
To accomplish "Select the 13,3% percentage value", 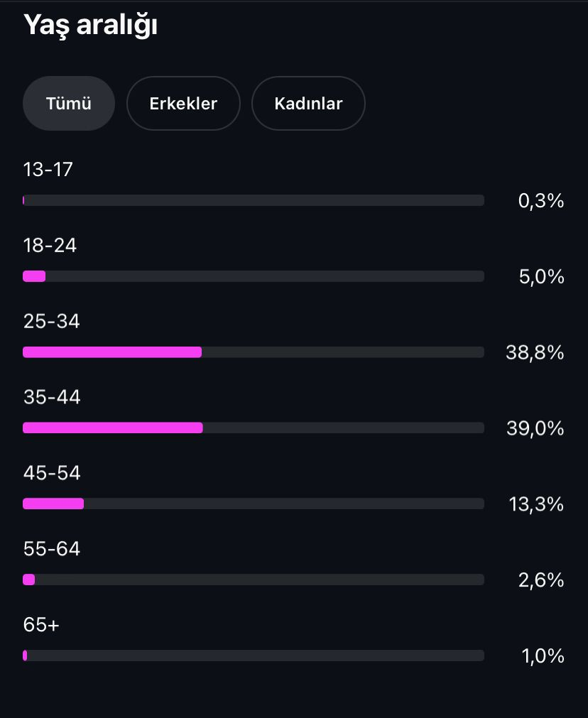I will [x=536, y=504].
